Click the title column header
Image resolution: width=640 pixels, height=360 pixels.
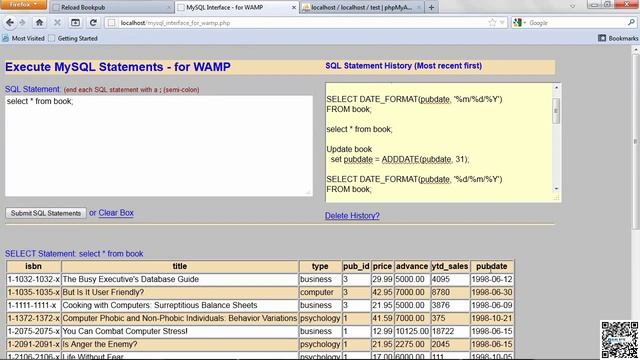click(180, 266)
